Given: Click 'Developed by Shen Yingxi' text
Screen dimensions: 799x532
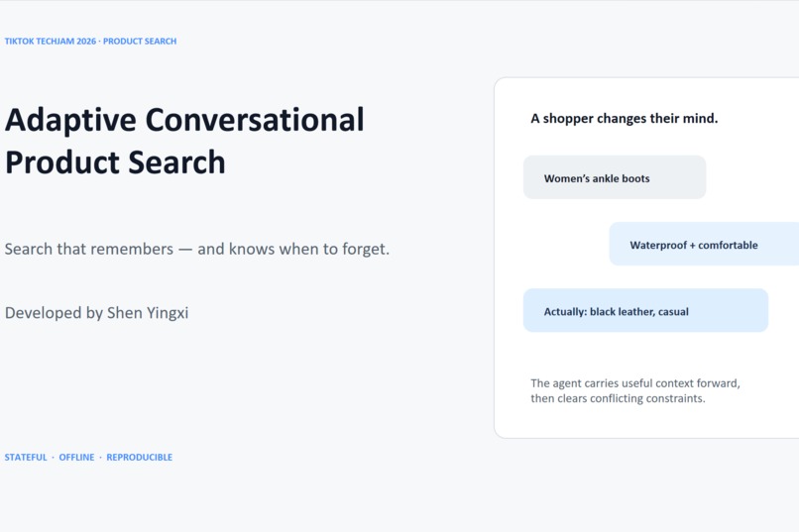Looking at the screenshot, I should click(x=96, y=313).
